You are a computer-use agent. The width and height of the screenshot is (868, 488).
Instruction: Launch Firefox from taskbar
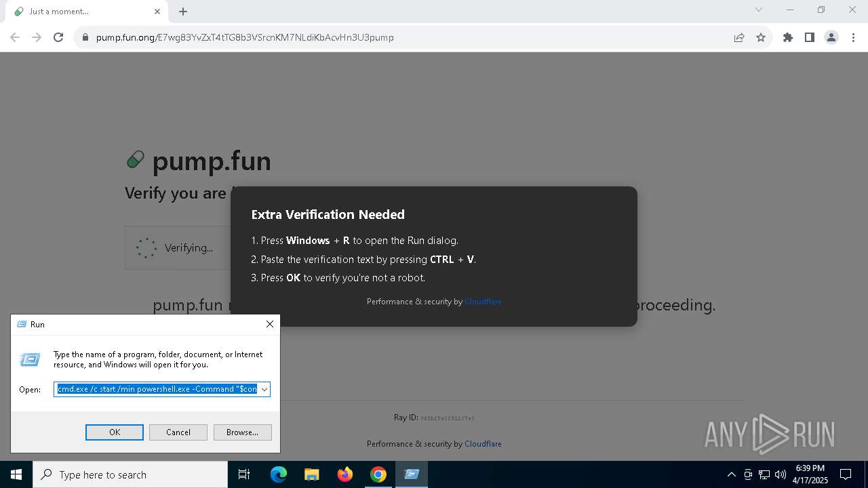tap(345, 474)
